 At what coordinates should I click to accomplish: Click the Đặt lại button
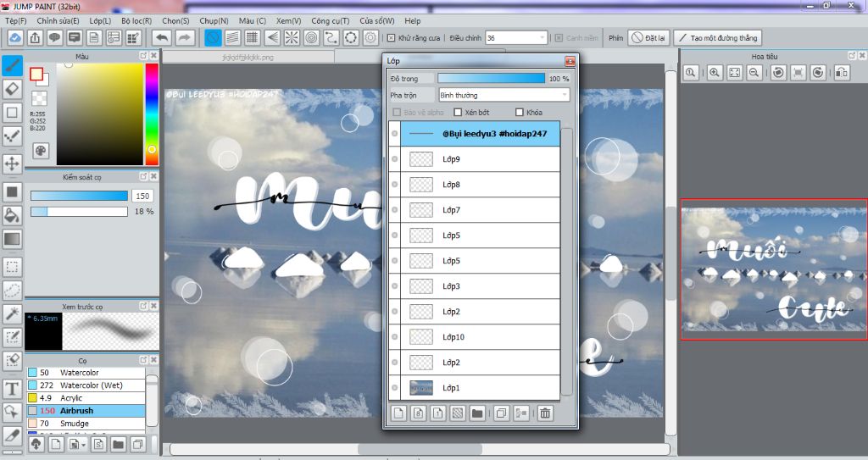click(648, 37)
